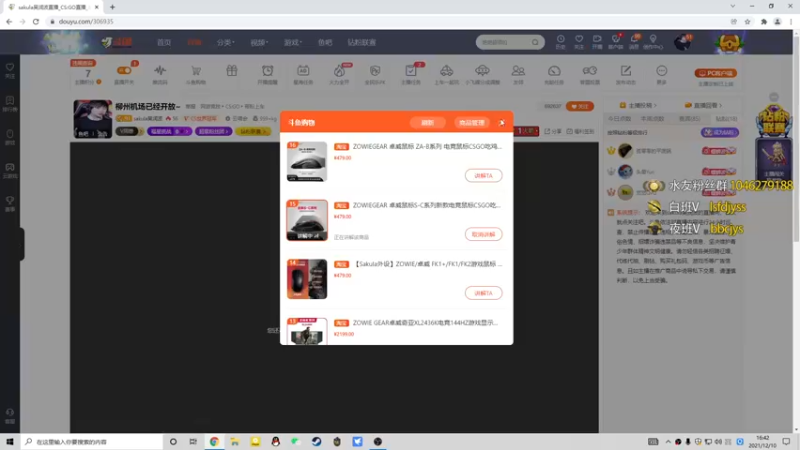
Task: Expand 直播回看 in right panel
Action: pos(704,105)
